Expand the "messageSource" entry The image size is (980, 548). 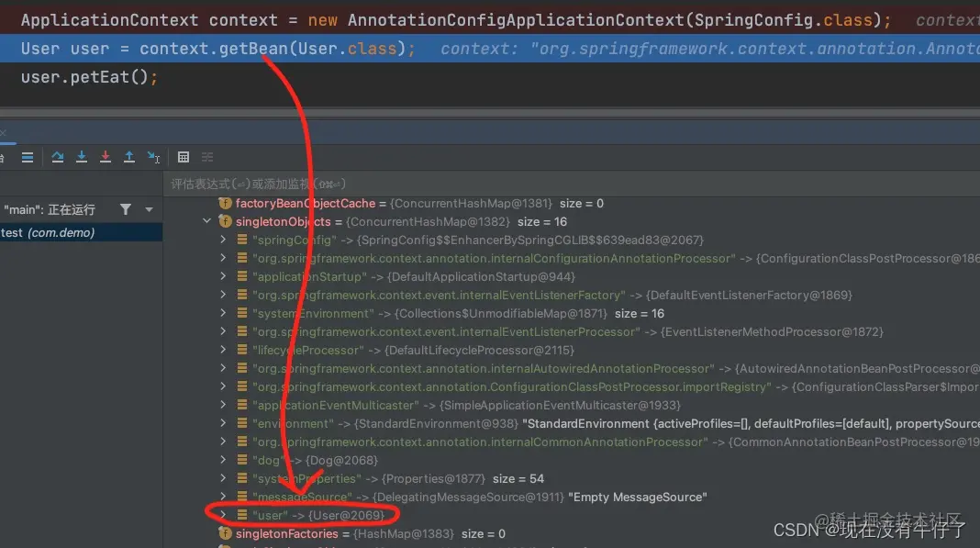click(223, 496)
